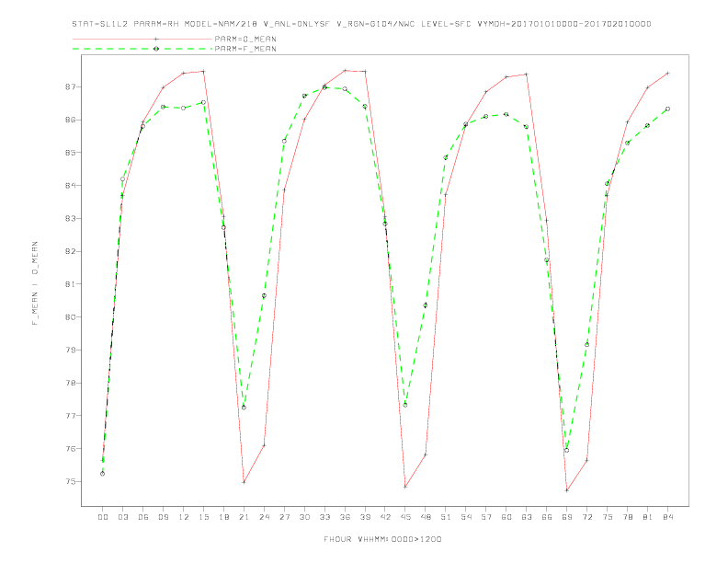The image size is (728, 563).
Task: Click the green dashed F_MEAN legend marker
Action: (156, 49)
